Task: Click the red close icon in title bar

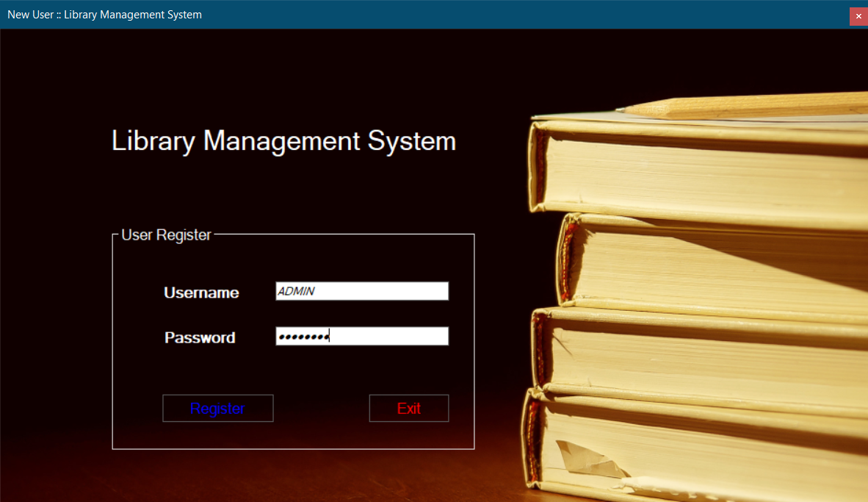Action: (x=858, y=15)
